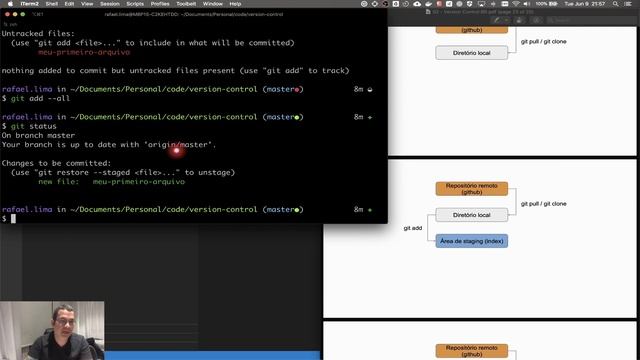The height and width of the screenshot is (360, 640).
Task: Open the Wi-Fi status menu
Action: pyautogui.click(x=516, y=4)
